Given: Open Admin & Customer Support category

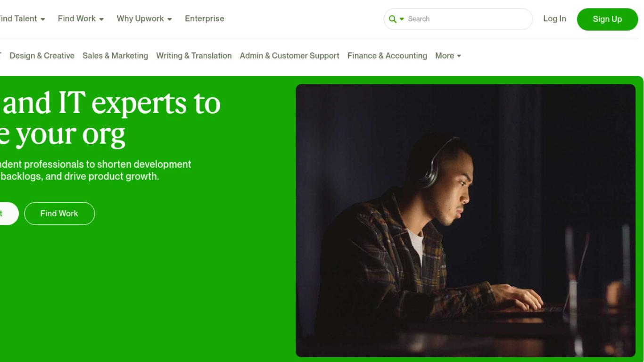Looking at the screenshot, I should (x=289, y=56).
